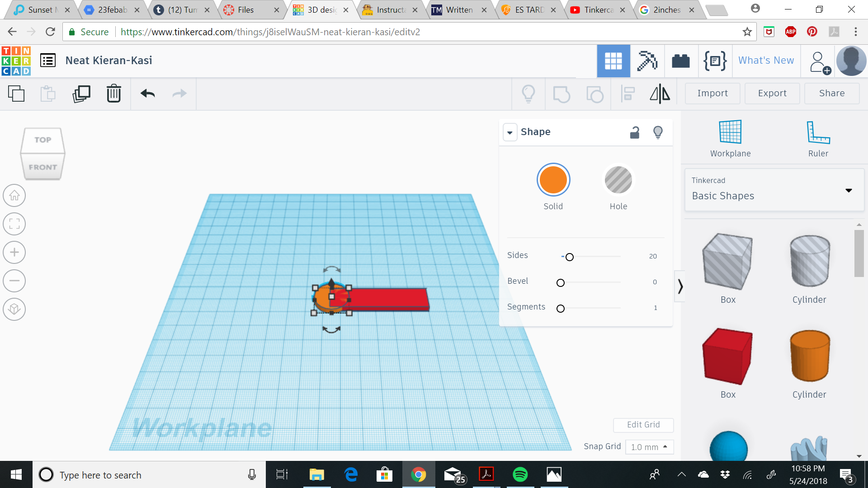Open File Explorer from the taskbar
Viewport: 868px width, 488px height.
pyautogui.click(x=316, y=474)
